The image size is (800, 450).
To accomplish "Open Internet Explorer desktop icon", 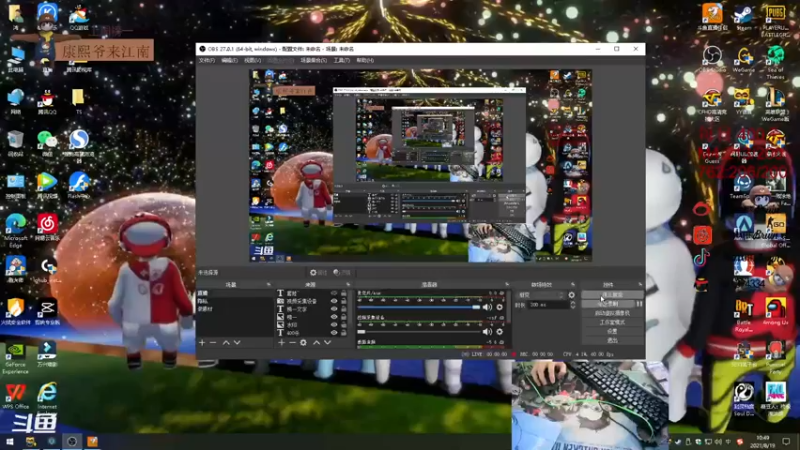I will [47, 397].
